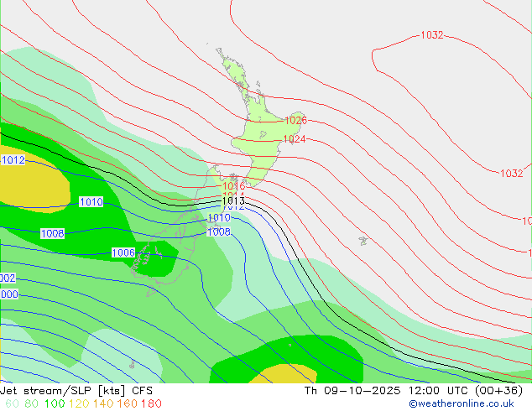
Task: Select the 140 knots legend value
Action: click(103, 403)
